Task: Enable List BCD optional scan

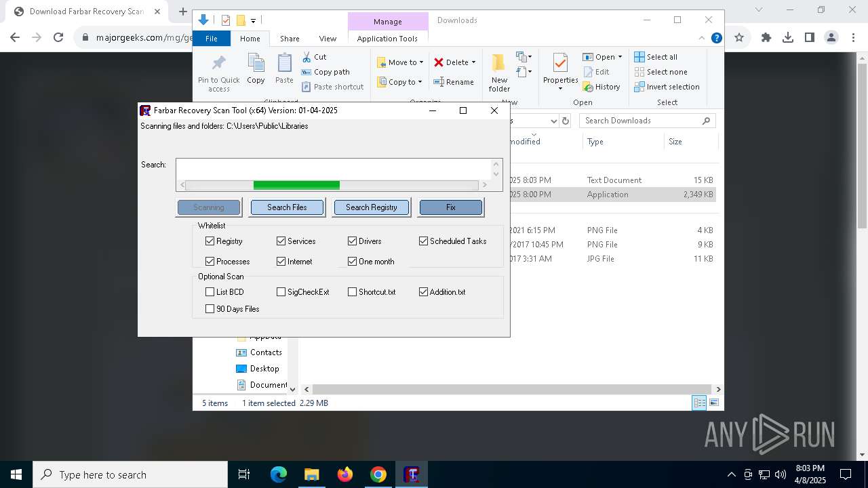Action: tap(210, 291)
